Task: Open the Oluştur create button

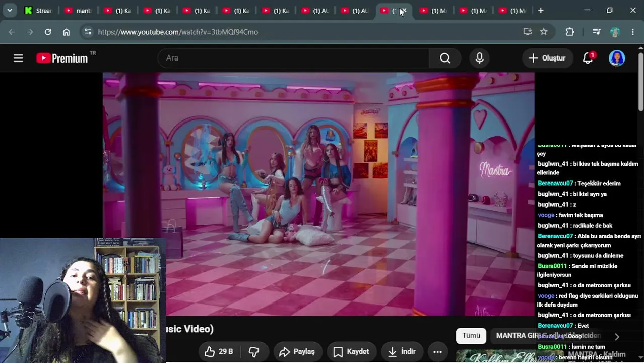Action: click(x=547, y=58)
